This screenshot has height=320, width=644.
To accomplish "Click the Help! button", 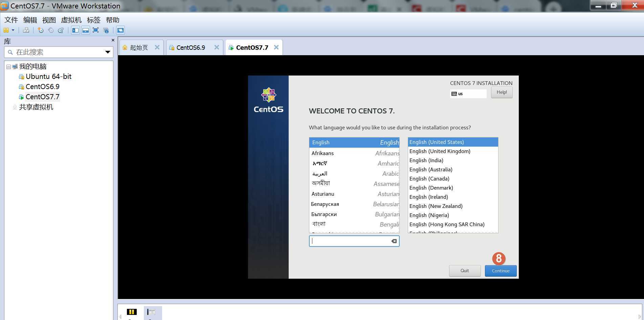I will pyautogui.click(x=502, y=92).
